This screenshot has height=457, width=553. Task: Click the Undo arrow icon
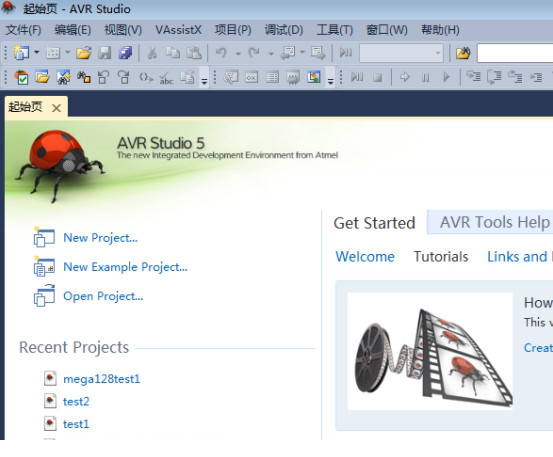[x=221, y=53]
